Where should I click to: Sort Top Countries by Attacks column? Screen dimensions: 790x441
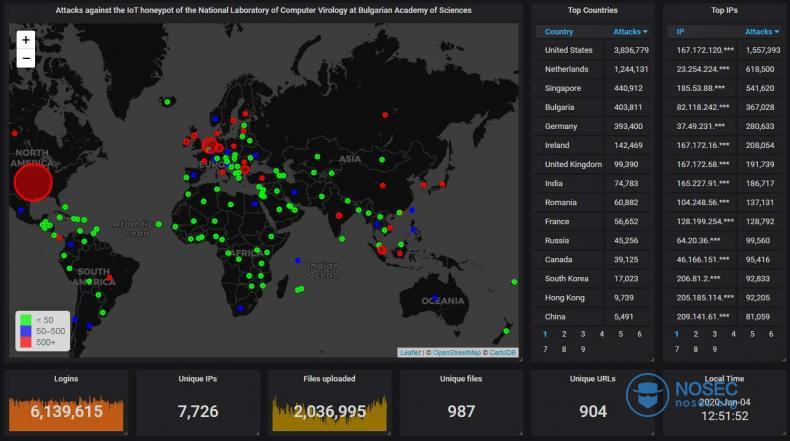click(630, 31)
